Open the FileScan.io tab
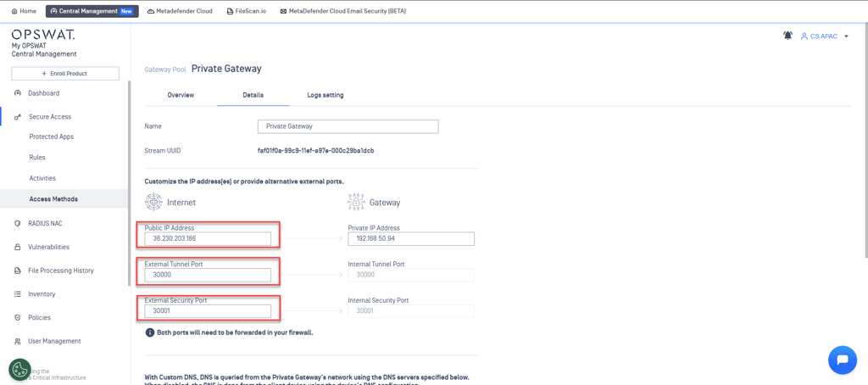 click(x=247, y=11)
